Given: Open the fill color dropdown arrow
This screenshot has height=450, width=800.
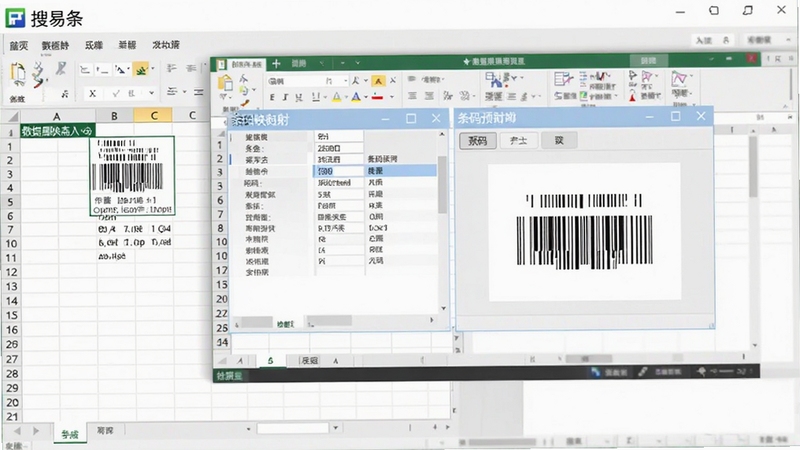Looking at the screenshot, I should pos(345,97).
